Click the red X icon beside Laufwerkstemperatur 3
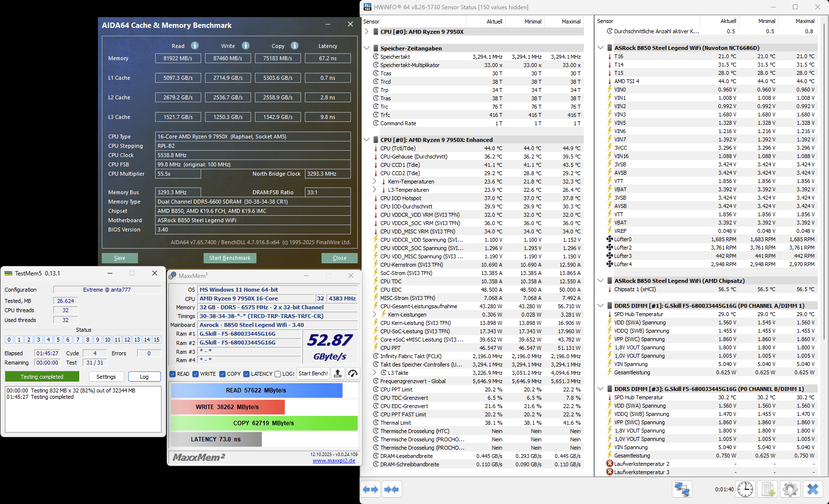 click(x=610, y=472)
